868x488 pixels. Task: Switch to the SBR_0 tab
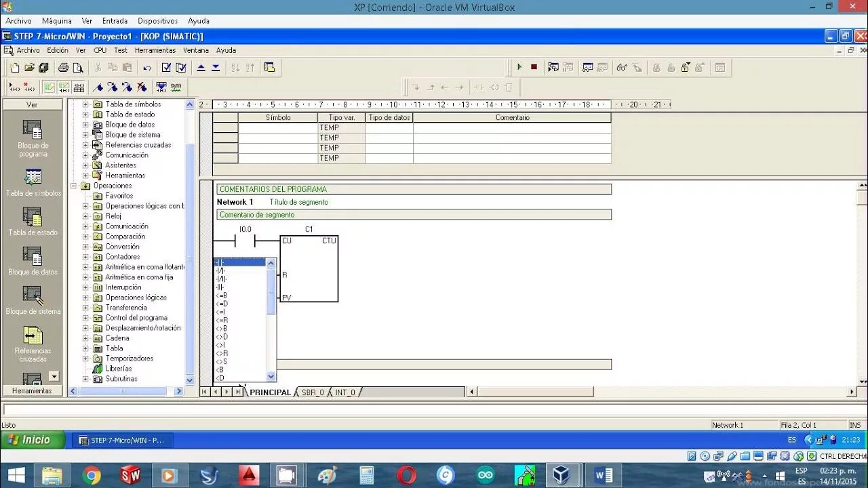(313, 392)
